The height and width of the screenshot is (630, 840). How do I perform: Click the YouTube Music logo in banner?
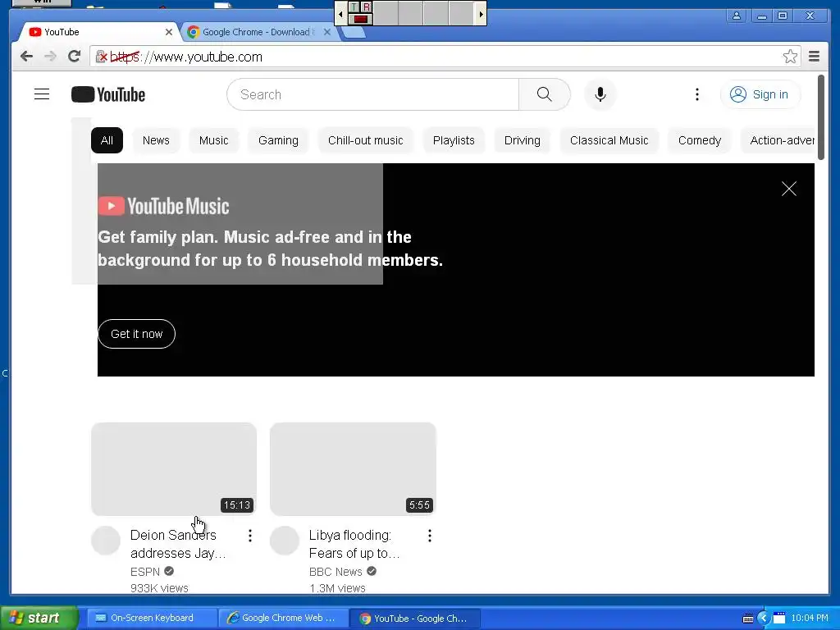point(164,206)
